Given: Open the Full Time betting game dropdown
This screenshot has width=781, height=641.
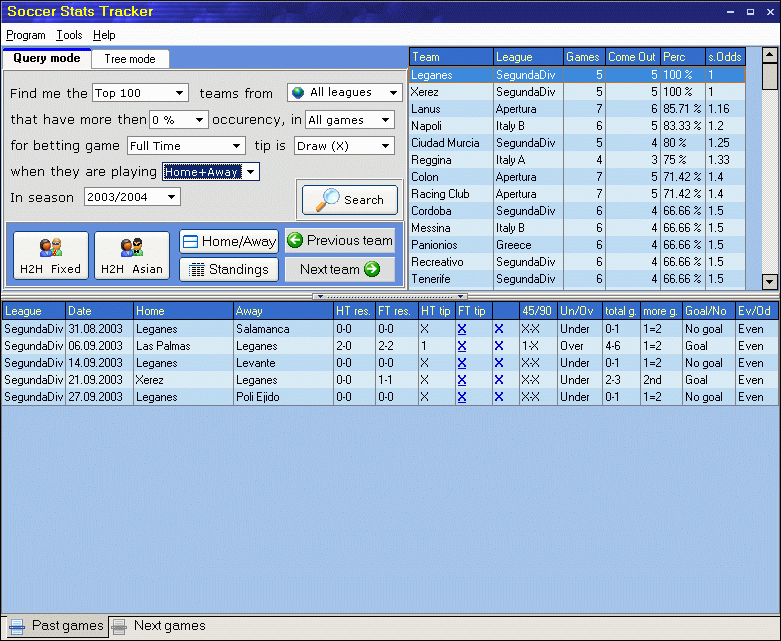Looking at the screenshot, I should [x=237, y=146].
